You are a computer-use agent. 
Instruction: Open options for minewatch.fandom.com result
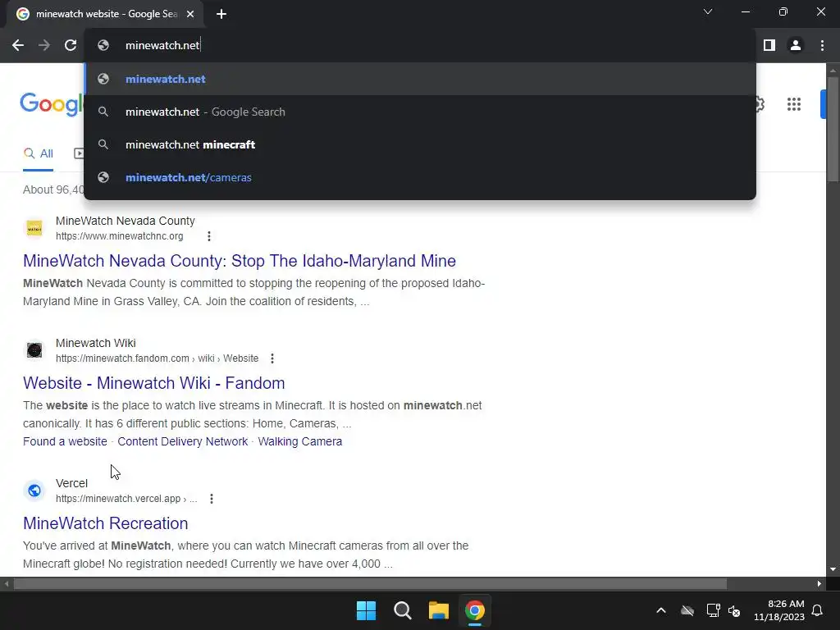point(272,358)
